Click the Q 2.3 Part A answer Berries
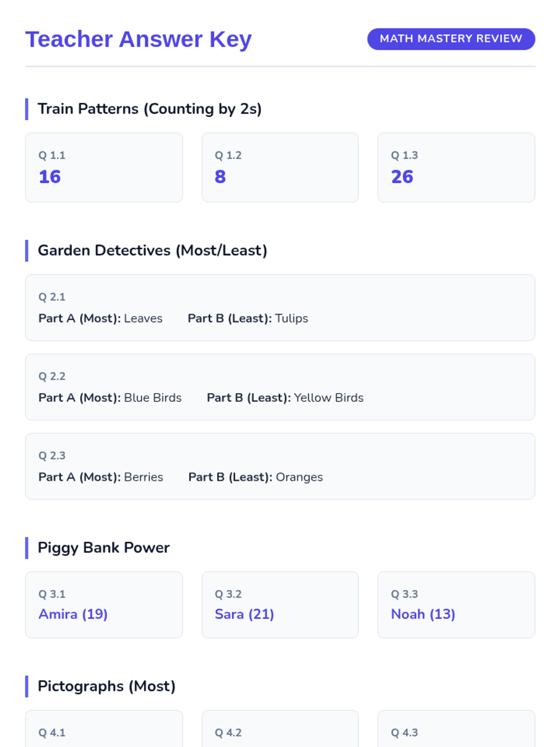This screenshot has width=560, height=747. tap(143, 477)
